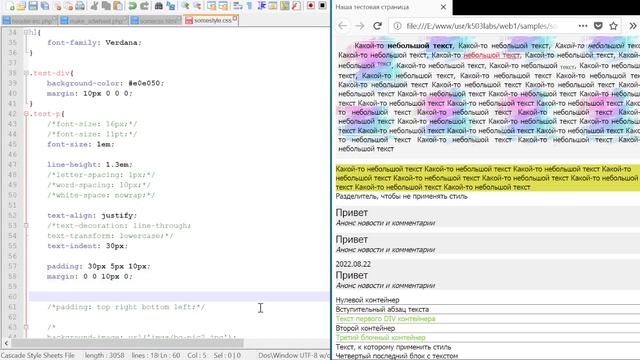Click the editor scrollbar left arrow
The image size is (640, 360).
(6, 343)
